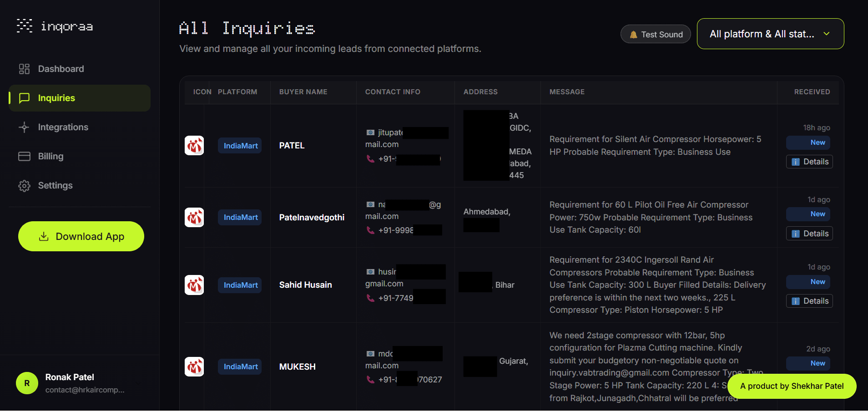Click email icon in MUKESH row
Image resolution: width=868 pixels, height=412 pixels.
(x=370, y=354)
